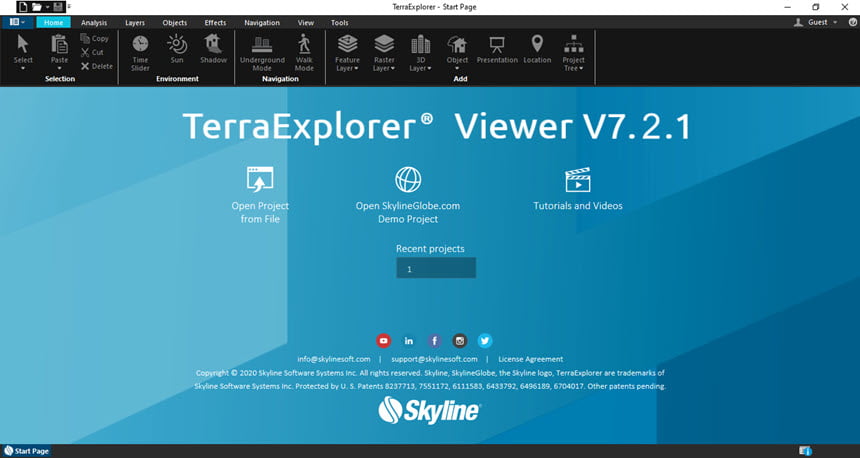Open dropdown arrow under Paste

(59, 69)
